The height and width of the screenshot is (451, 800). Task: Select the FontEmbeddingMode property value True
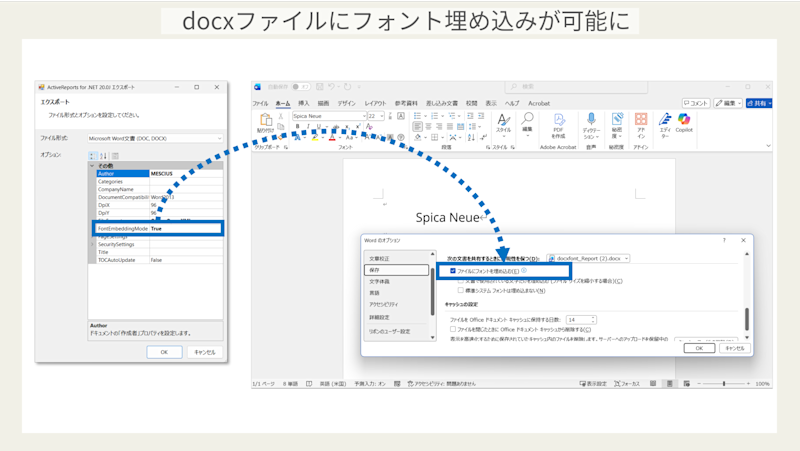coord(186,229)
